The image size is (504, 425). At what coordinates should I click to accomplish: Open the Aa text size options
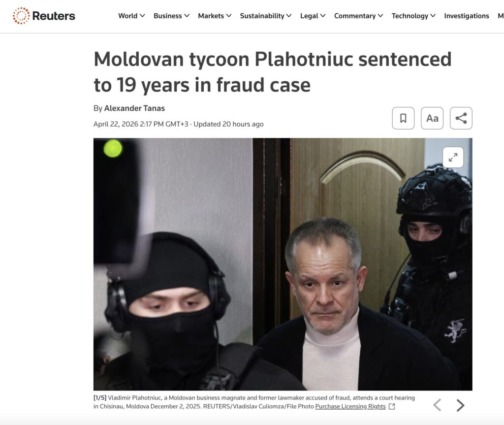point(432,118)
